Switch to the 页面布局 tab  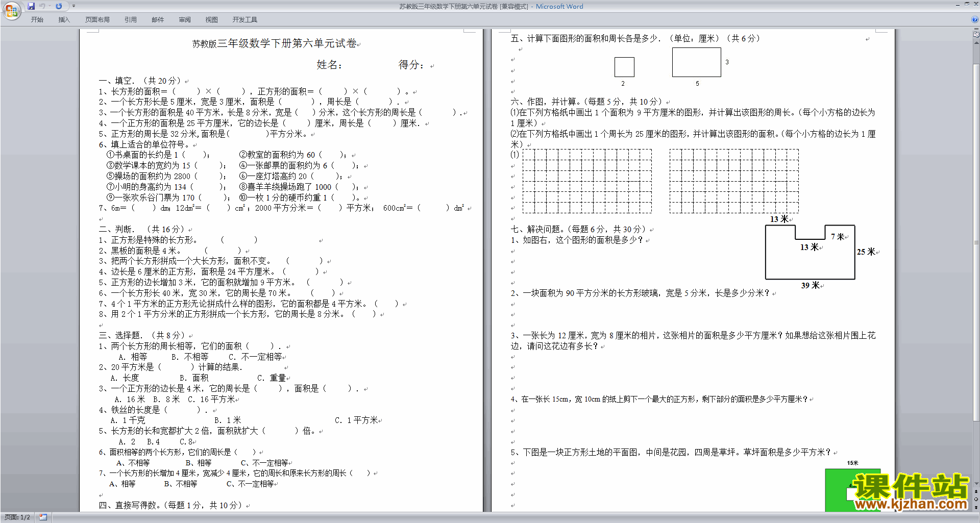(97, 20)
